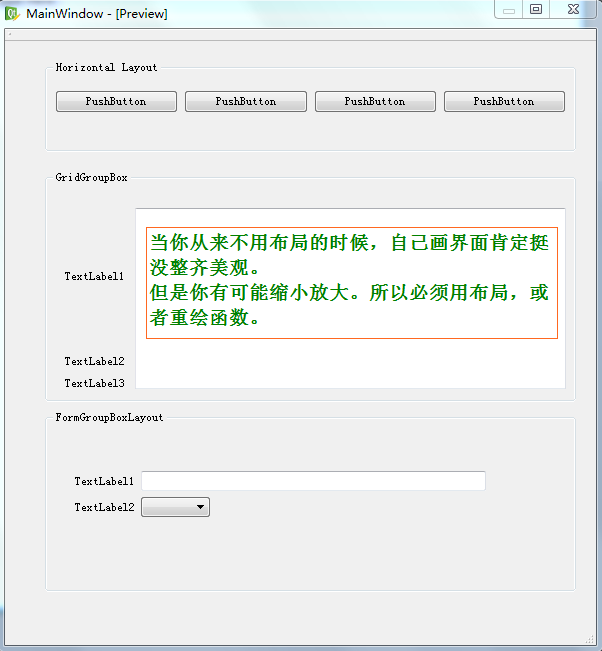This screenshot has height=651, width=602.
Task: Focus the line edit next to TextLabel1 in FormGroupBoxLayout
Action: 313,481
